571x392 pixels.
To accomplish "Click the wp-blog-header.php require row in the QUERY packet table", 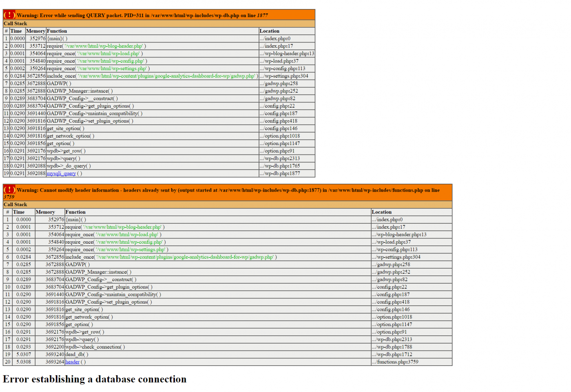I will pyautogui.click(x=97, y=46).
